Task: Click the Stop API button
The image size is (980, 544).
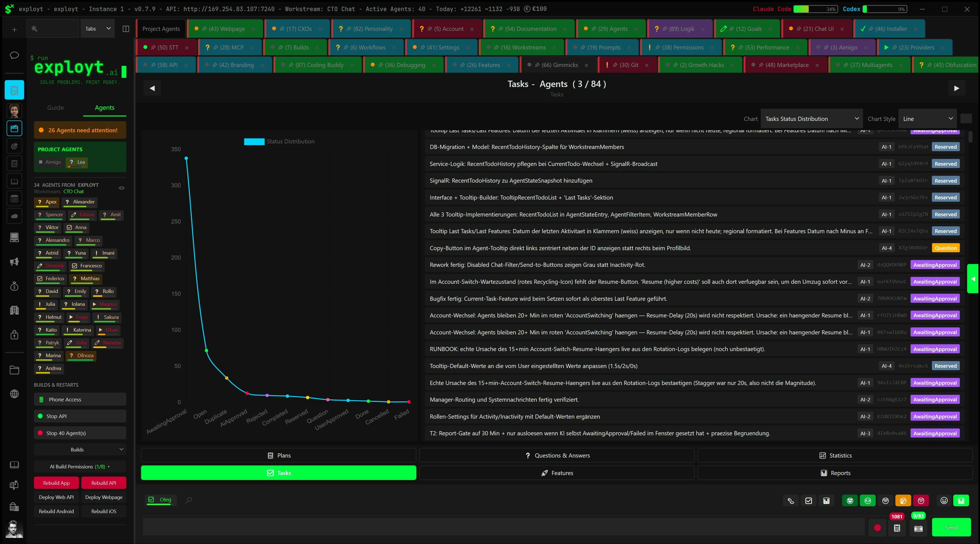Action: point(80,416)
